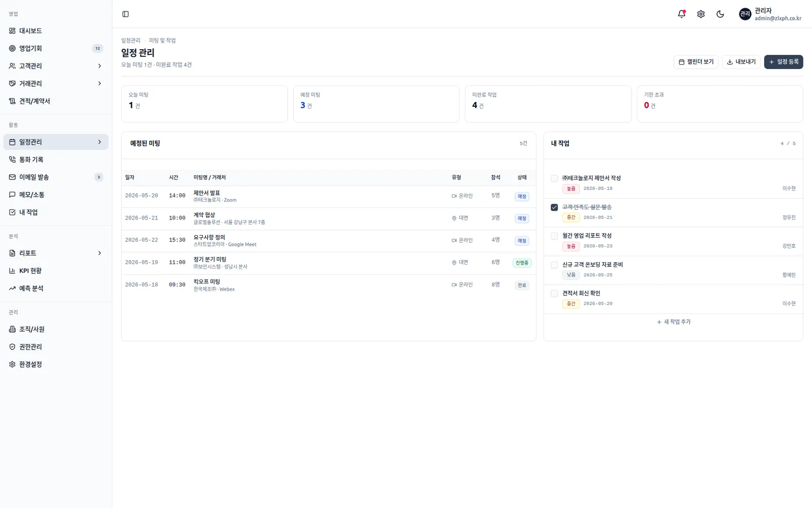Open 내 작업 in the sidebar

click(x=56, y=212)
